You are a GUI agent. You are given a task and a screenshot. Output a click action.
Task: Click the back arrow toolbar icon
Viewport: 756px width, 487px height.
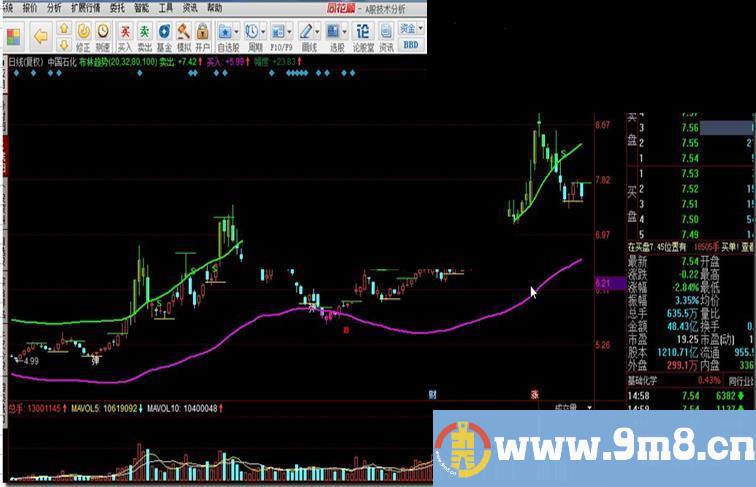point(40,35)
